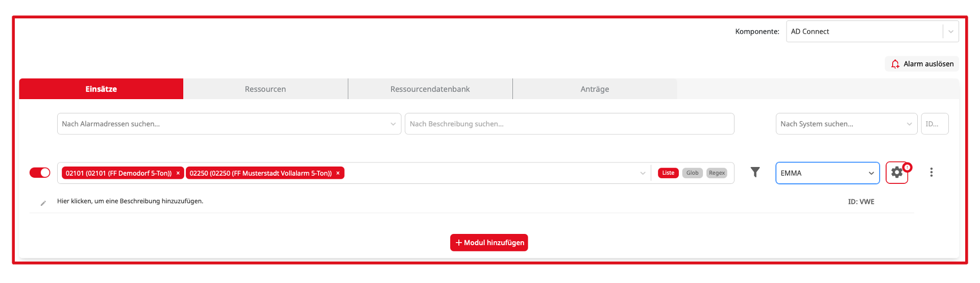980x283 pixels.
Task: Expand the Nach Alarmadressen suchen dropdown
Action: click(x=393, y=124)
